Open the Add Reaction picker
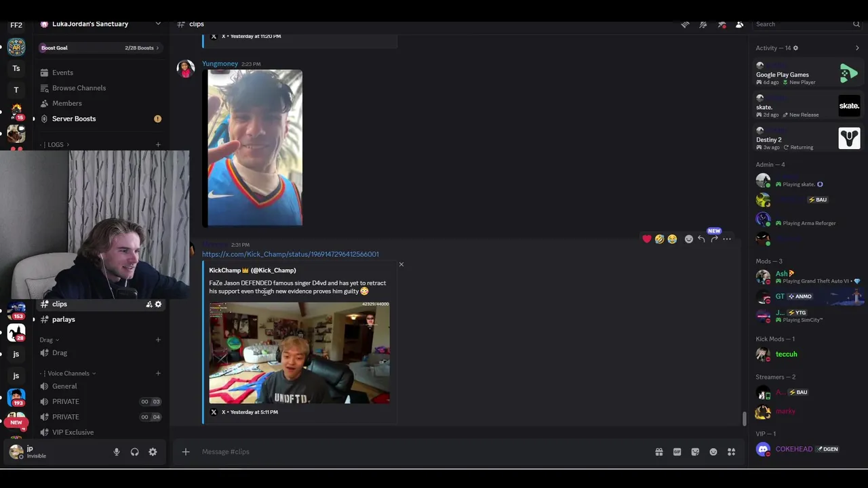 click(x=689, y=239)
